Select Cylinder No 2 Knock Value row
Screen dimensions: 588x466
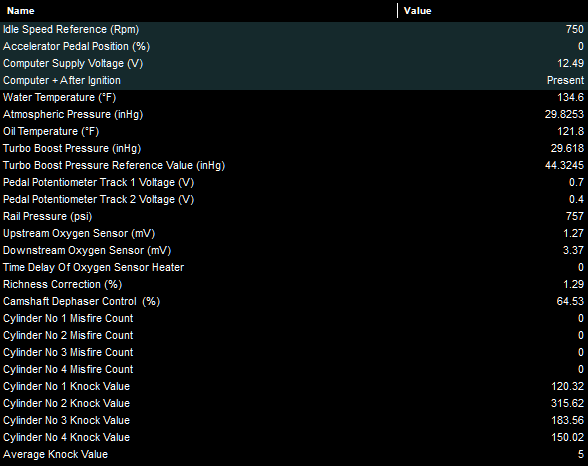click(x=294, y=403)
